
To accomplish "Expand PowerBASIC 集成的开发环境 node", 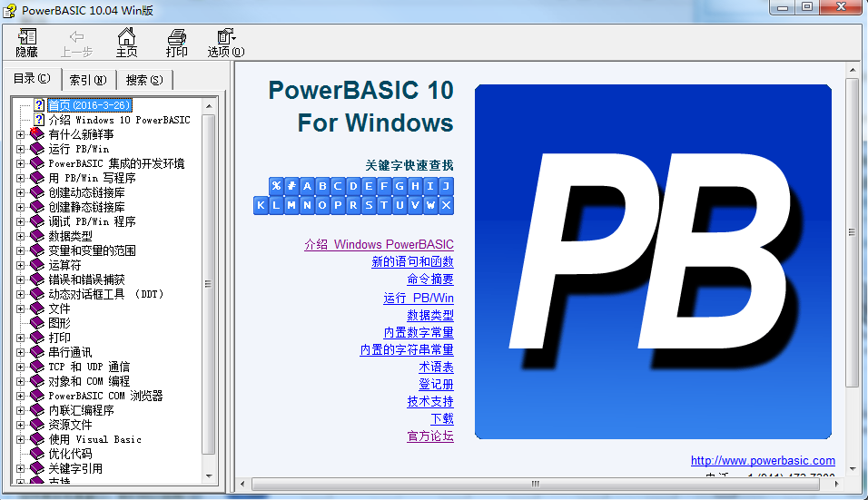I will pos(21,163).
